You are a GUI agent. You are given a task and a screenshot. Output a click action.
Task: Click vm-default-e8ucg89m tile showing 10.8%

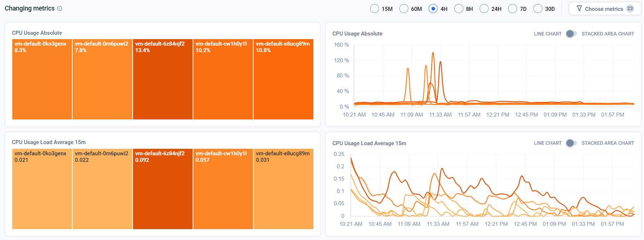pyautogui.click(x=283, y=79)
